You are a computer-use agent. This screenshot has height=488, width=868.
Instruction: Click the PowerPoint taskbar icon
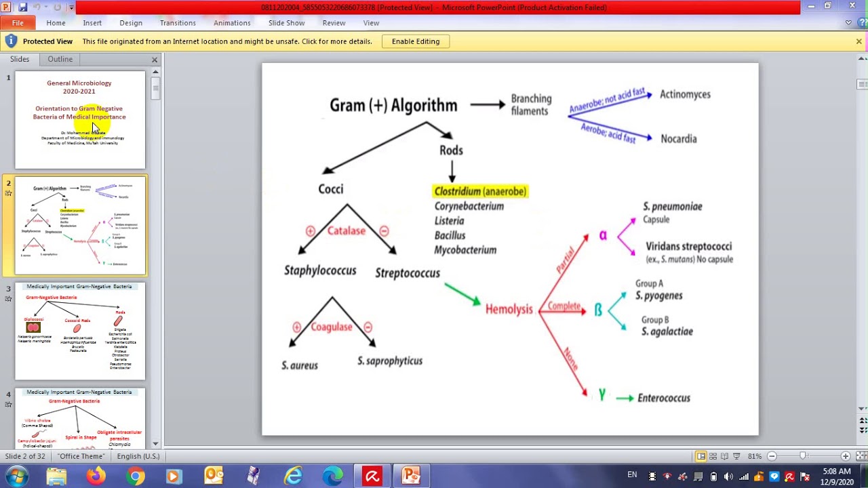tap(411, 476)
